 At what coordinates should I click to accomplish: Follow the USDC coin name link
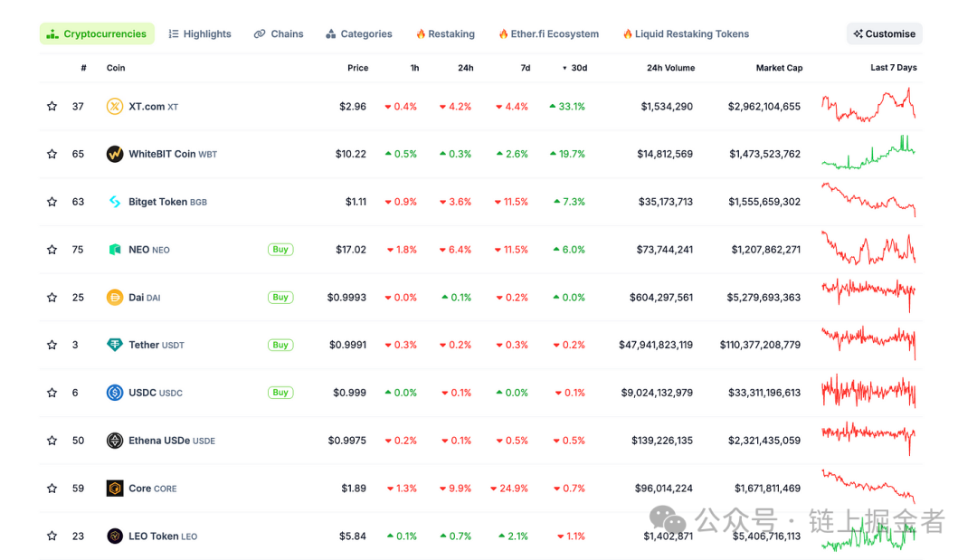pos(156,393)
